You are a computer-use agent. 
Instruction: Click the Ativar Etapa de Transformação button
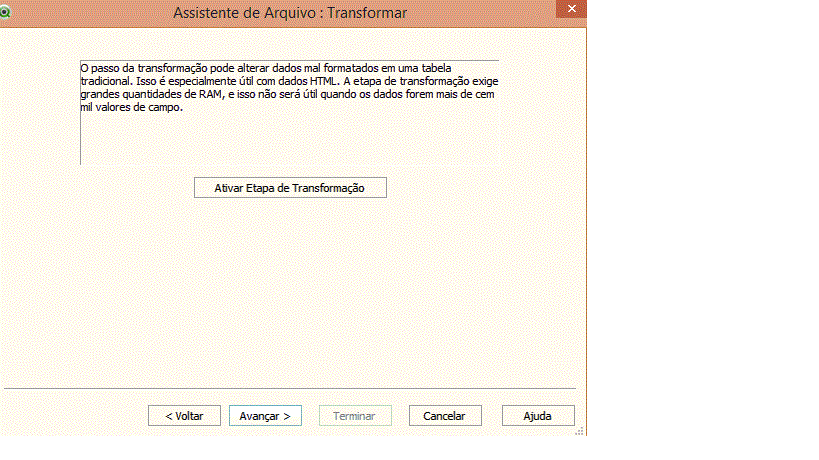(x=290, y=188)
